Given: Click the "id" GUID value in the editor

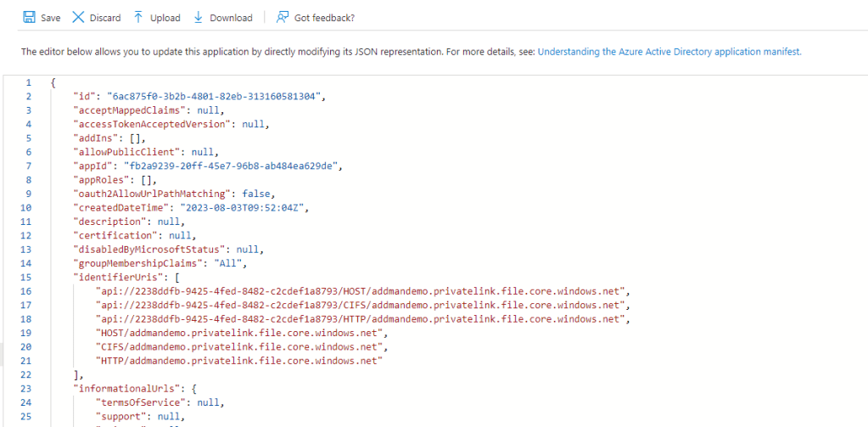Looking at the screenshot, I should tap(219, 96).
